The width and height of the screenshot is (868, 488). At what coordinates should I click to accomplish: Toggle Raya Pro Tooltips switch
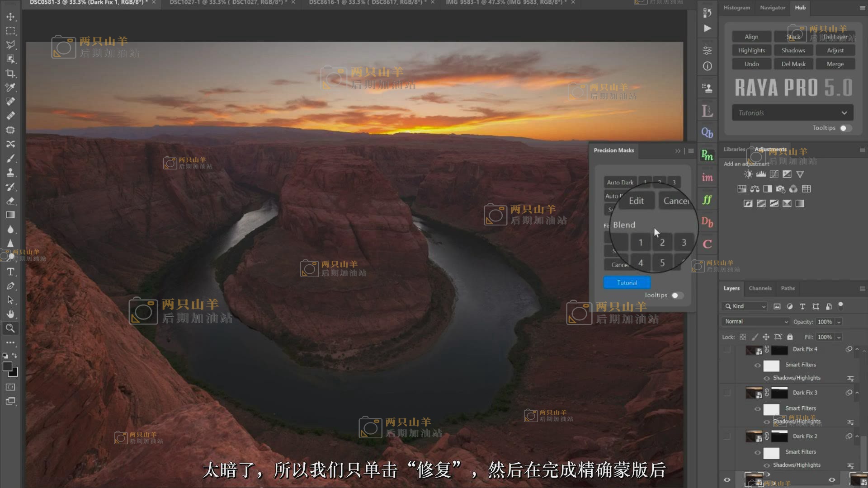click(x=845, y=128)
